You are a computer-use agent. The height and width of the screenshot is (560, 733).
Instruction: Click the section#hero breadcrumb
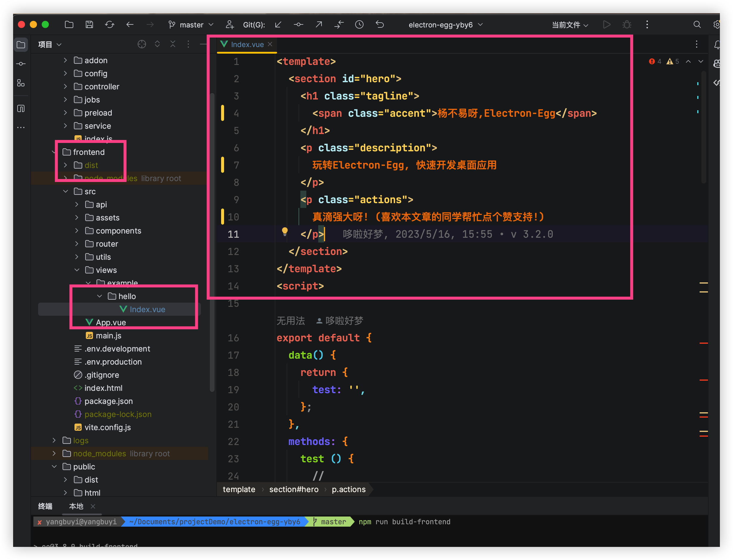point(294,490)
